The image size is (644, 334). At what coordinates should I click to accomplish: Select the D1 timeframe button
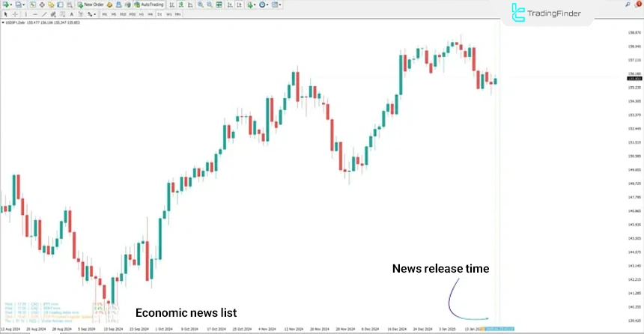point(160,14)
